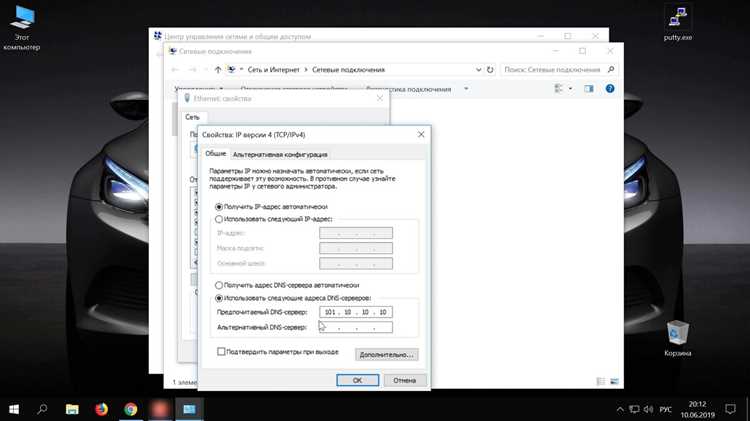Refresh the Сетевые подключения address bar
This screenshot has width=750, height=421.
tap(490, 70)
